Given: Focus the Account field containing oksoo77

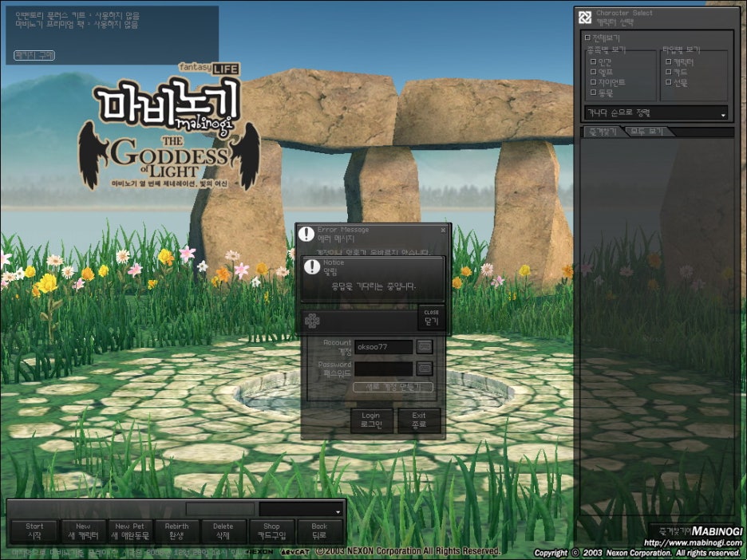Looking at the screenshot, I should click(384, 347).
